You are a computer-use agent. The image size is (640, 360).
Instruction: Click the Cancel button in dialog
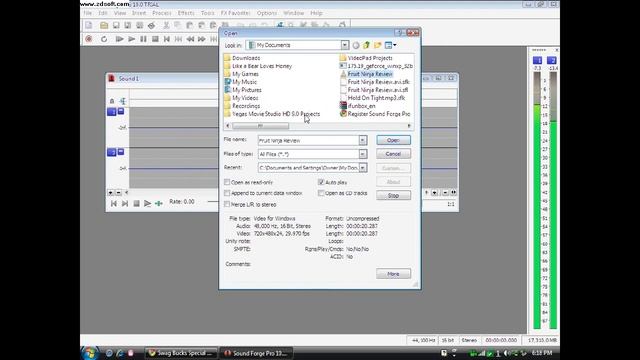[x=393, y=154]
